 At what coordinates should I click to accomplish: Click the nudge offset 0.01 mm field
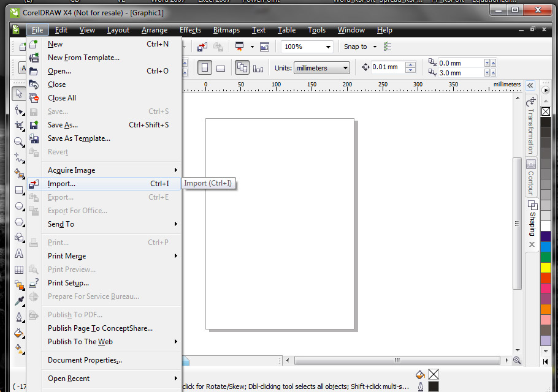(x=388, y=67)
